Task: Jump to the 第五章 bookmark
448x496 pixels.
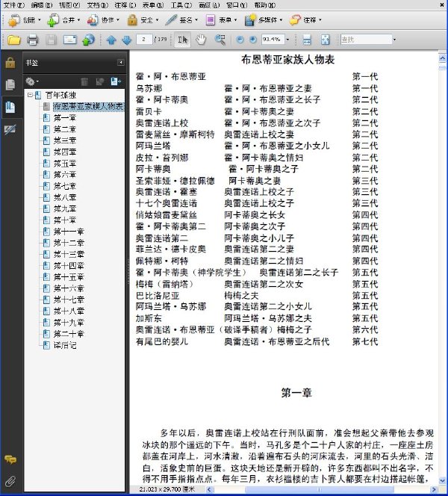Action: 64,164
